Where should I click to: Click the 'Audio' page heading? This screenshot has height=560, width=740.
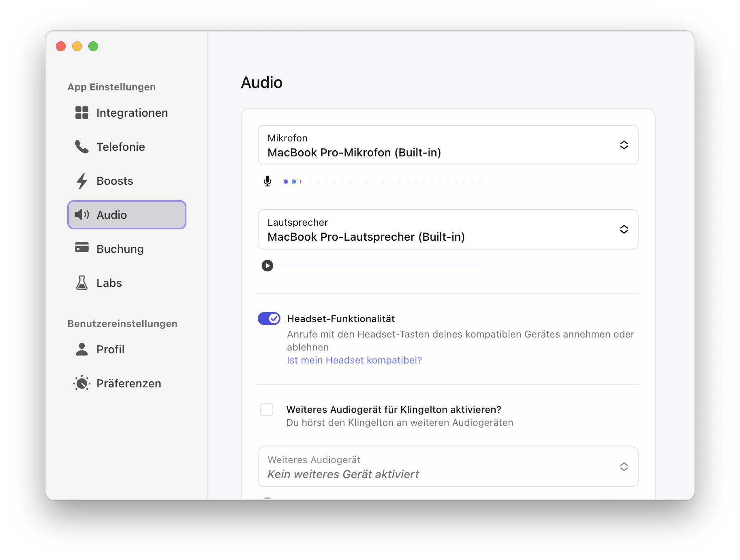262,82
